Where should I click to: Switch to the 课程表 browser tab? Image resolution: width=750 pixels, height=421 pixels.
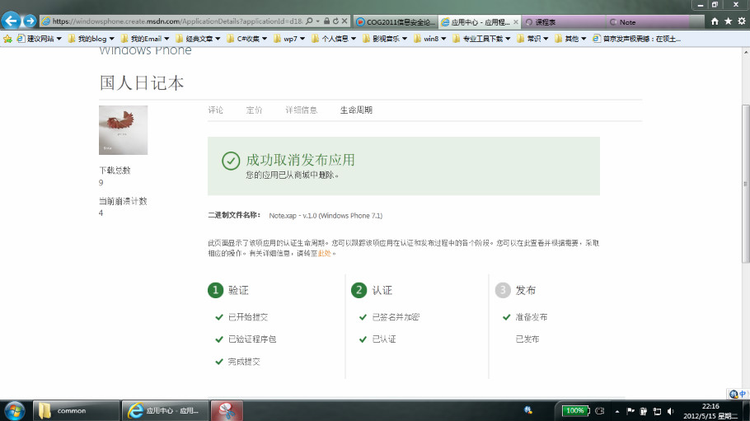563,22
